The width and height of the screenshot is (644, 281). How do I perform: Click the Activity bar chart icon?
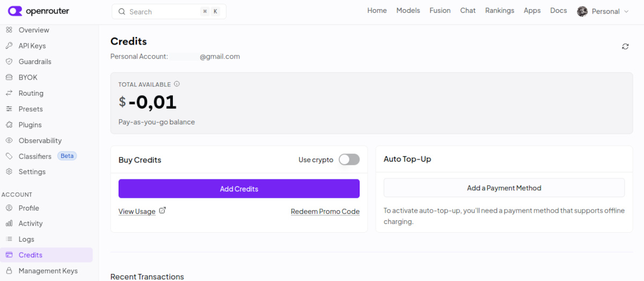pyautogui.click(x=9, y=224)
